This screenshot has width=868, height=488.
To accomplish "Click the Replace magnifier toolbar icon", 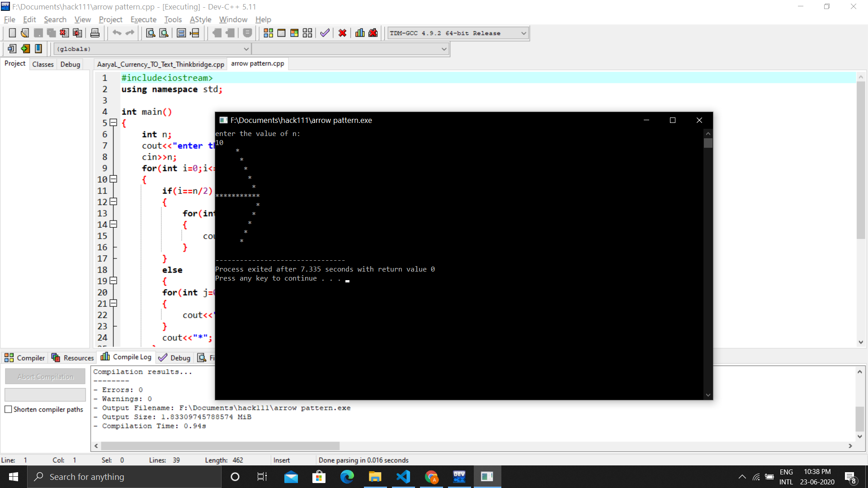I will coord(164,33).
